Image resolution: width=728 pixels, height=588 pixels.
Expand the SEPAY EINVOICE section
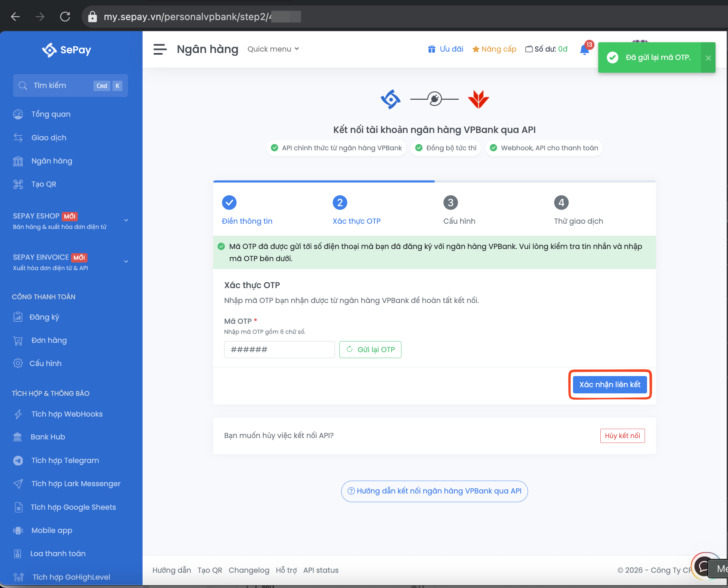126,261
